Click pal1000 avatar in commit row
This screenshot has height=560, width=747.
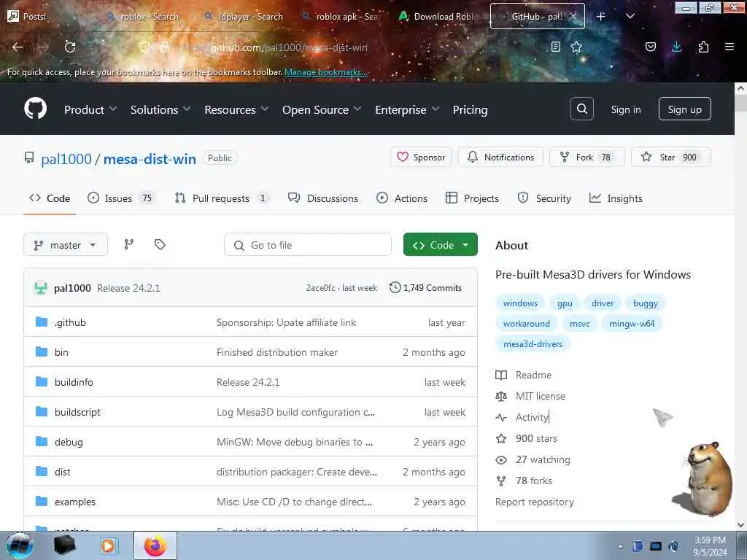[x=41, y=287]
